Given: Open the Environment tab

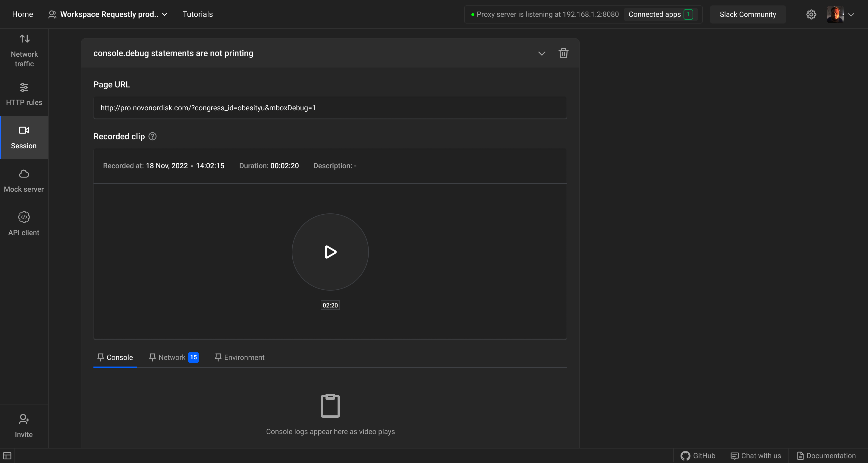Looking at the screenshot, I should point(240,357).
